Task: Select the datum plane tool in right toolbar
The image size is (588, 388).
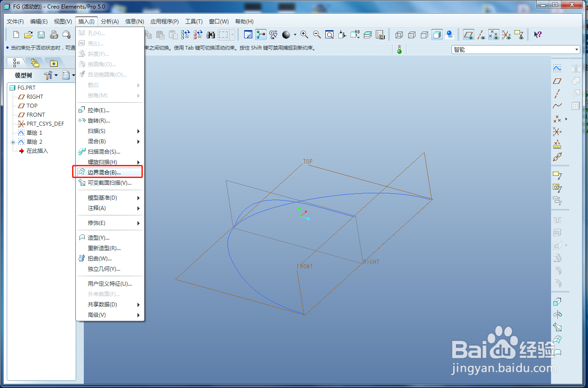Action: 557,81
